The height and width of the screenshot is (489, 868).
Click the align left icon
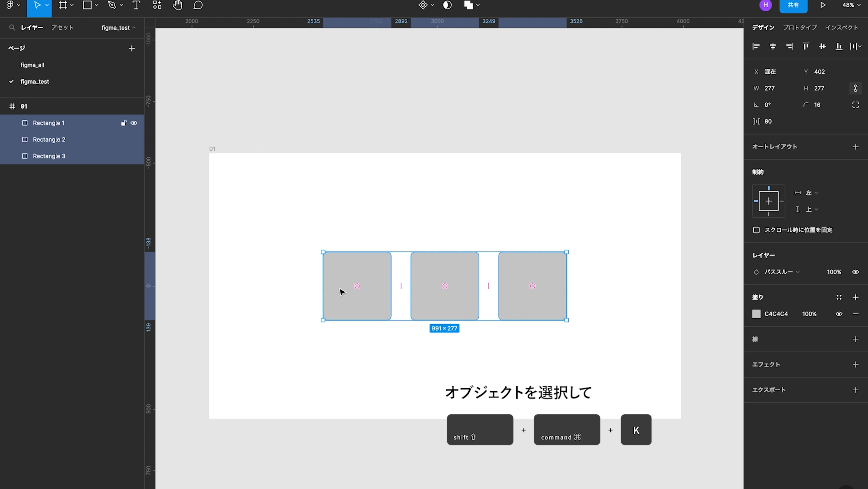pos(756,47)
